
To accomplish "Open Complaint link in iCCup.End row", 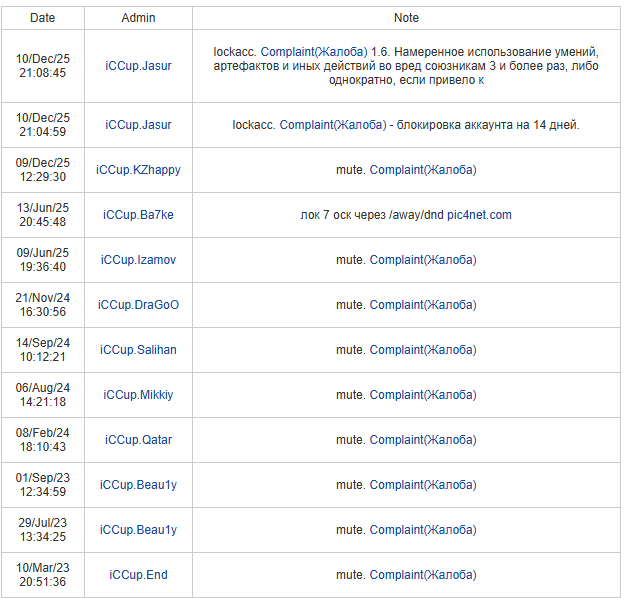I will pyautogui.click(x=422, y=575).
